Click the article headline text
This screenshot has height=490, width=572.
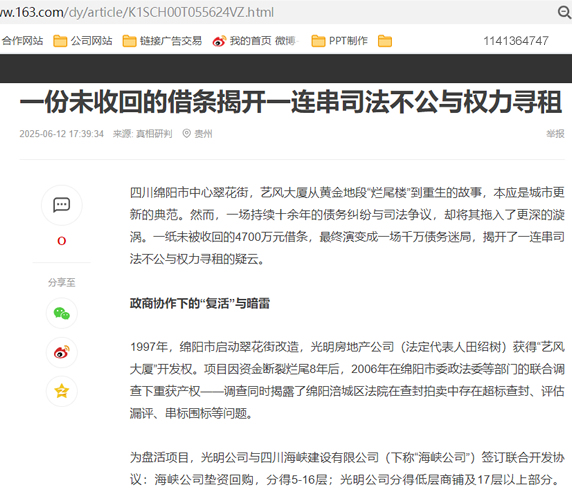(x=291, y=103)
